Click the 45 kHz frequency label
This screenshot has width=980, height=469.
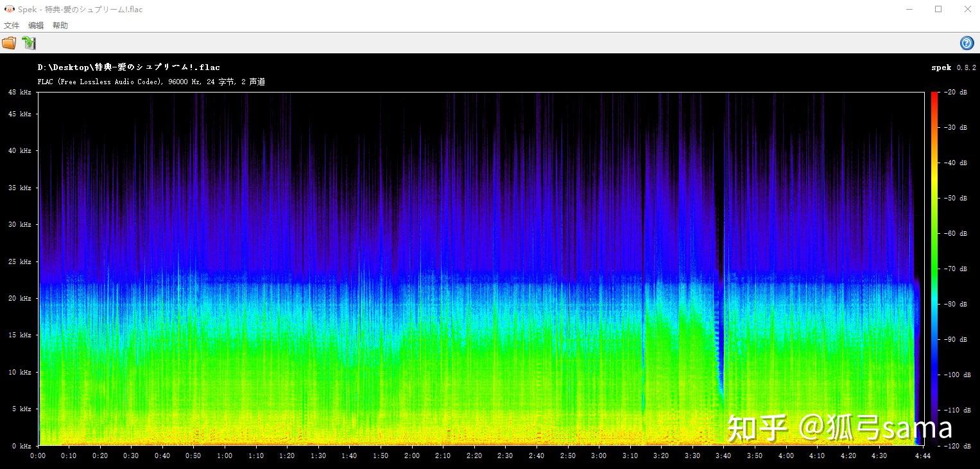(19, 114)
